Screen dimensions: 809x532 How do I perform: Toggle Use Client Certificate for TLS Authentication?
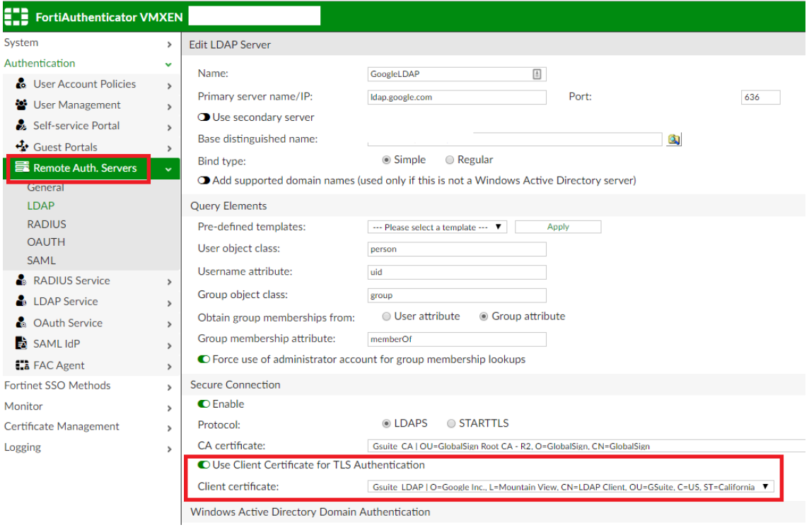tap(204, 465)
